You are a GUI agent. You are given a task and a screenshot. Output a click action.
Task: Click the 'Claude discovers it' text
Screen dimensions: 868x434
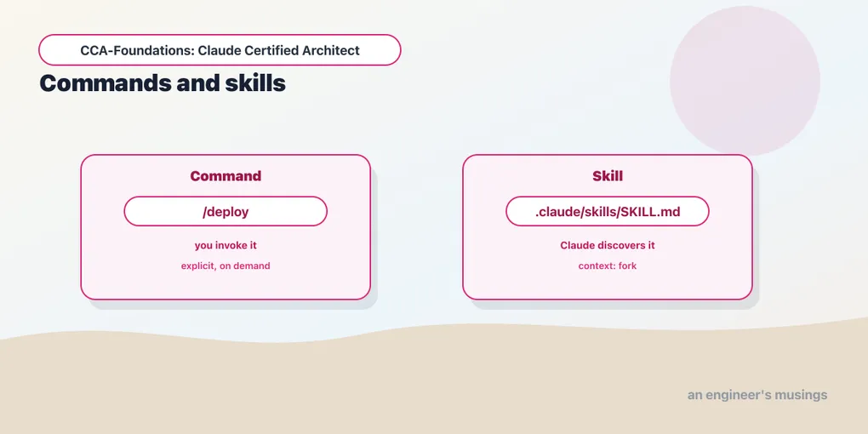click(608, 245)
